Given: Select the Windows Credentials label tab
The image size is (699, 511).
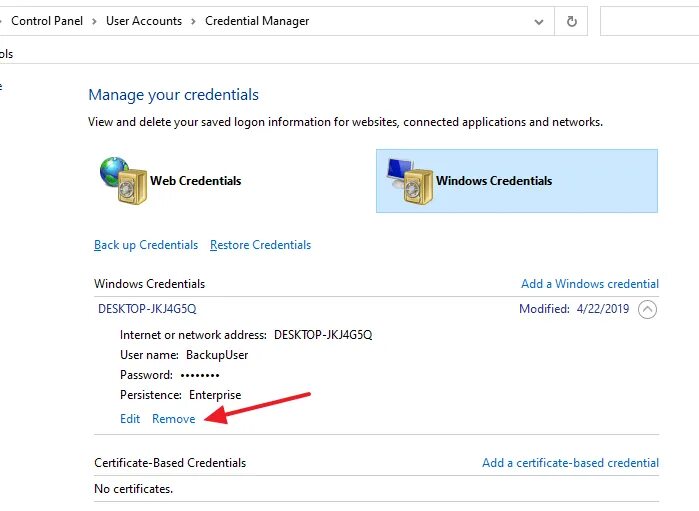Looking at the screenshot, I should [494, 181].
